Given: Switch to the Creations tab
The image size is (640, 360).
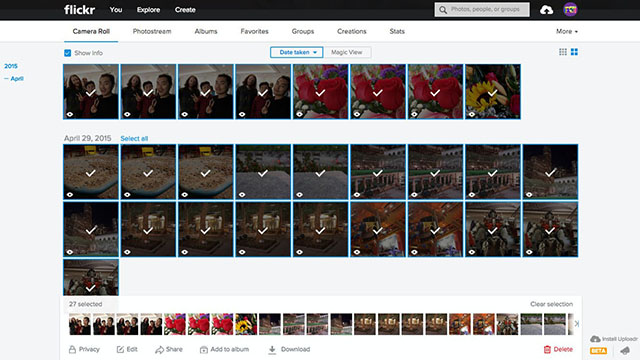Looking at the screenshot, I should 352,31.
